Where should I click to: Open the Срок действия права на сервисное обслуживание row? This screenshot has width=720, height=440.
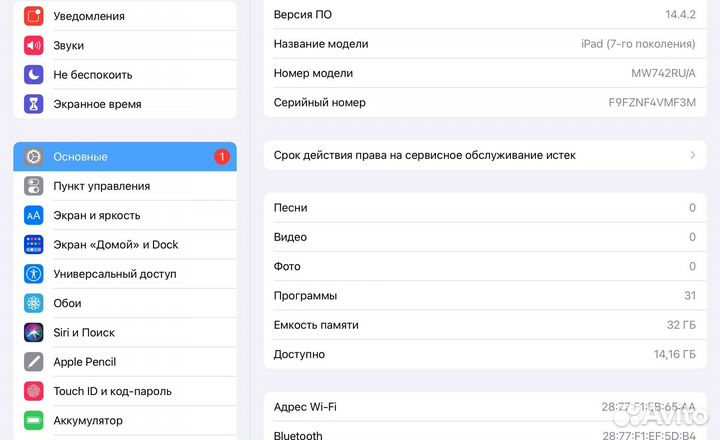(485, 155)
